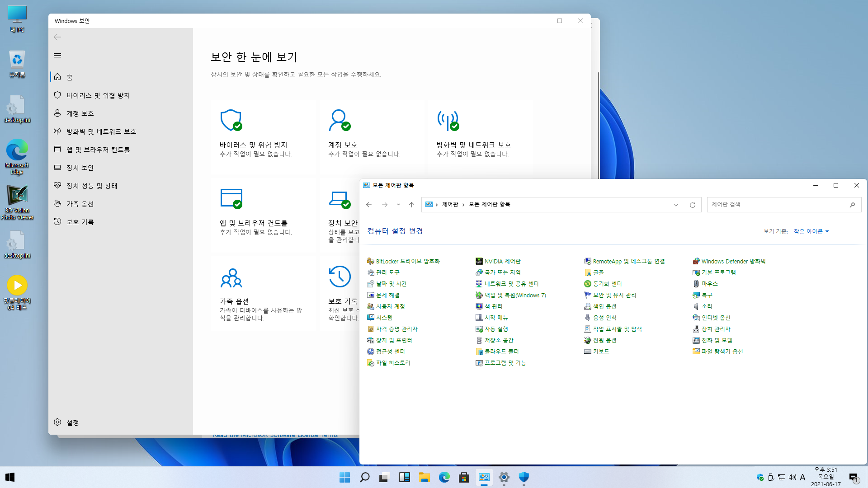Open 프로그램 및 기능

(x=501, y=363)
